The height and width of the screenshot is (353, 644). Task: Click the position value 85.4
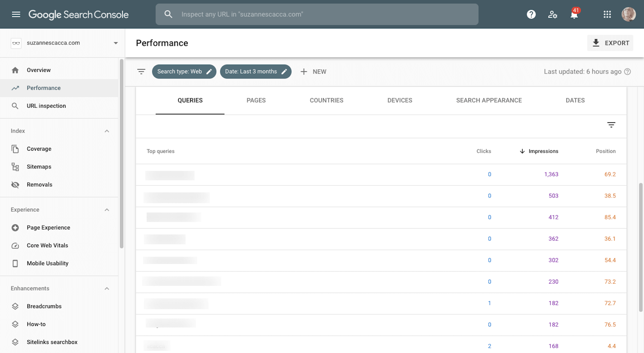610,217
